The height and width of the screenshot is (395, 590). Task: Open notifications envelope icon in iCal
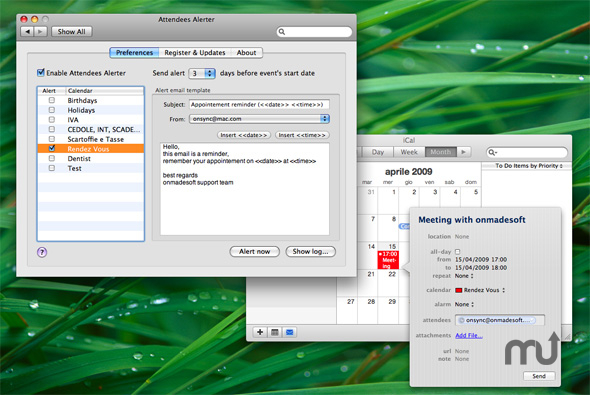[289, 332]
